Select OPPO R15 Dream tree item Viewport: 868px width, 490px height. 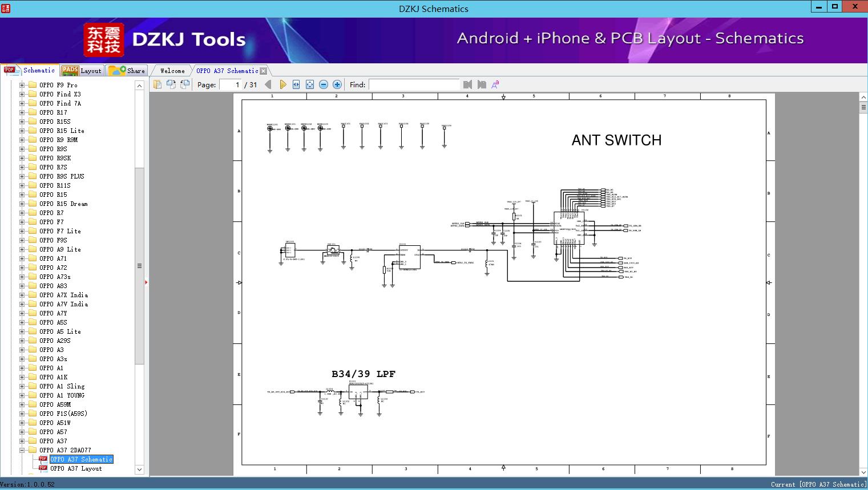tap(63, 204)
